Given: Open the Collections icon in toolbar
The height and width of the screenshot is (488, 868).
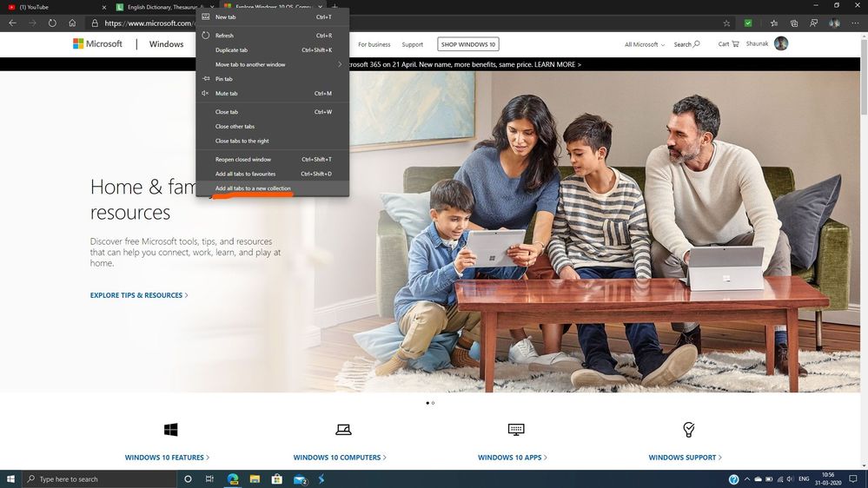Looking at the screenshot, I should coord(794,23).
